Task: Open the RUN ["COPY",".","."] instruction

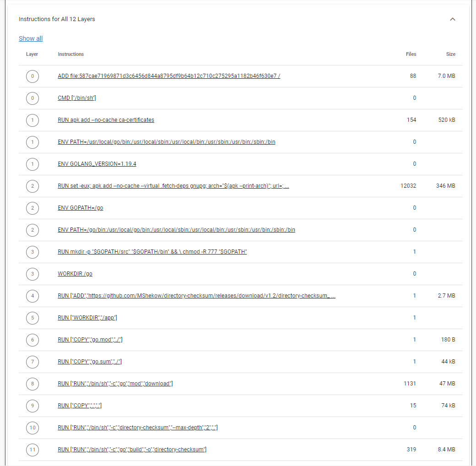Action: point(80,406)
